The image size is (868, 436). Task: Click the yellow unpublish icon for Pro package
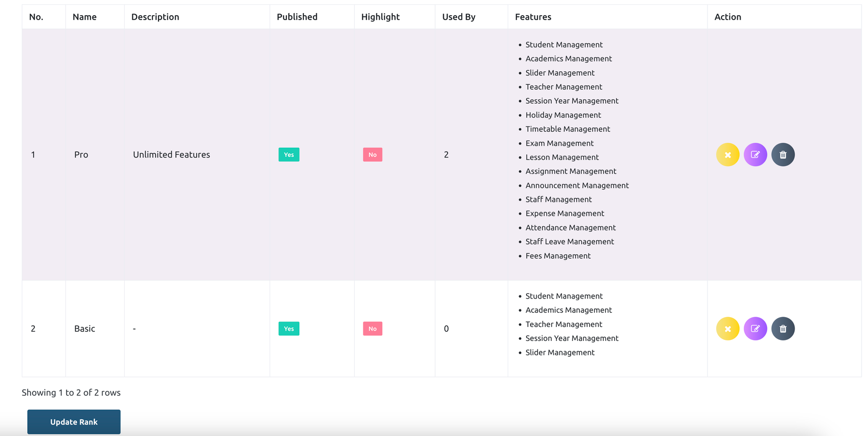(727, 155)
